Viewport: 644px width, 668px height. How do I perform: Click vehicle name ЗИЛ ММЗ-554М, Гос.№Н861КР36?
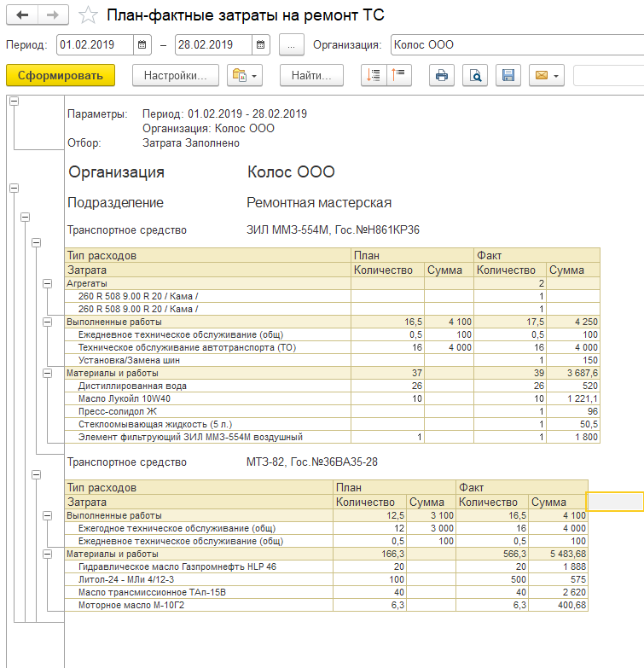coord(333,230)
